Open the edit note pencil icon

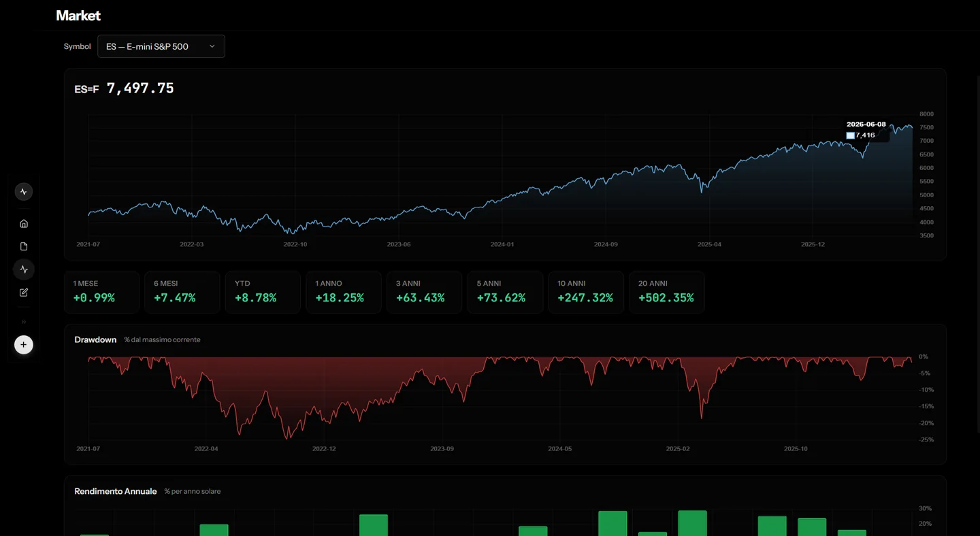tap(24, 292)
